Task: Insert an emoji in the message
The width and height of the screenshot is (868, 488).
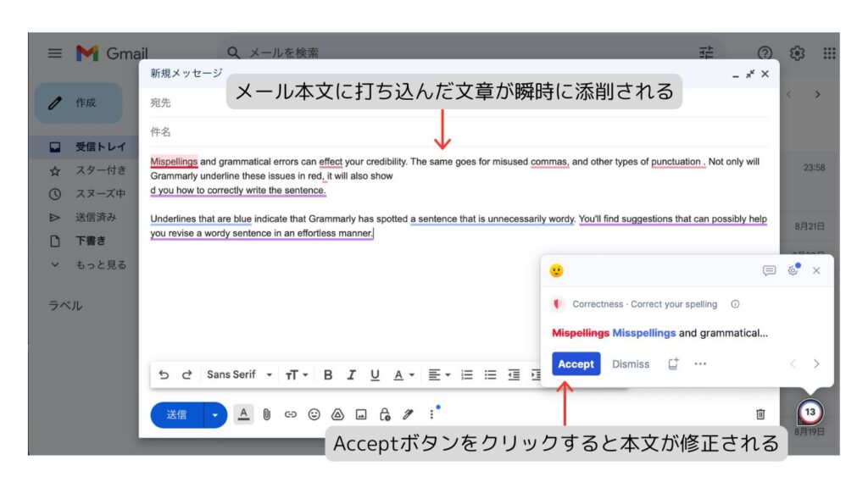Action: [314, 414]
